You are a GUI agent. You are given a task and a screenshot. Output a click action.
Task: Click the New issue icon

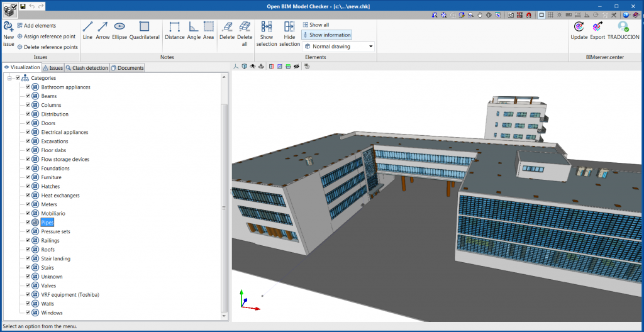[8, 26]
